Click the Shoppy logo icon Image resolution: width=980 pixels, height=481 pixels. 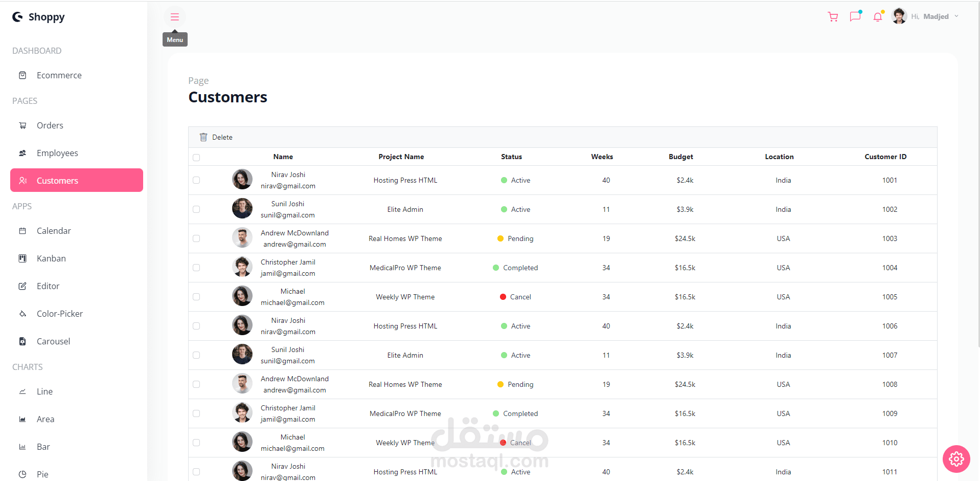tap(18, 17)
